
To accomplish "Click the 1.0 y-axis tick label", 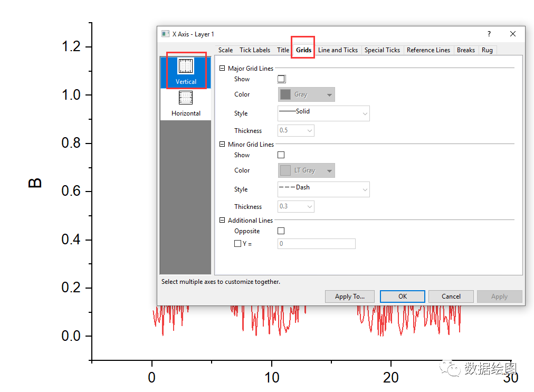I will click(71, 94).
